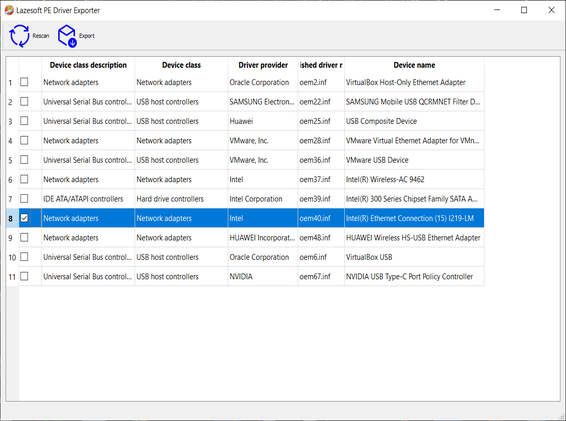Uncheck the Intel Ethernet Connection I219-LM checkbox

point(24,218)
